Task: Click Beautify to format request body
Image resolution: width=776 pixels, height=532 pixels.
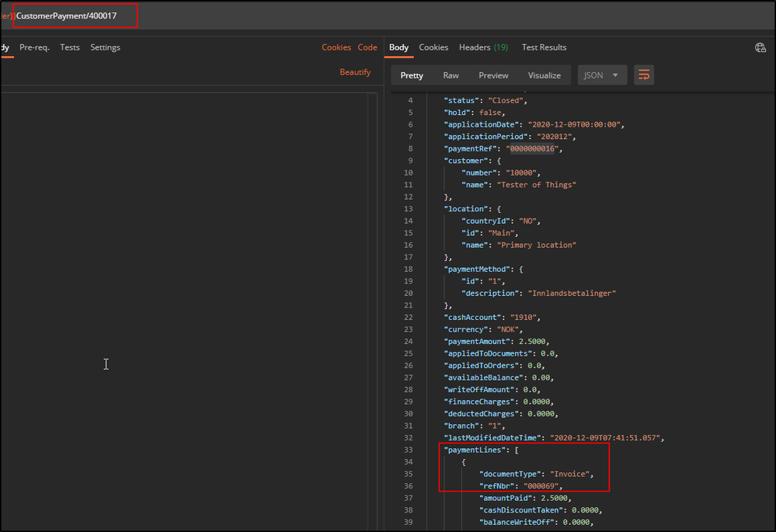Action: (355, 72)
